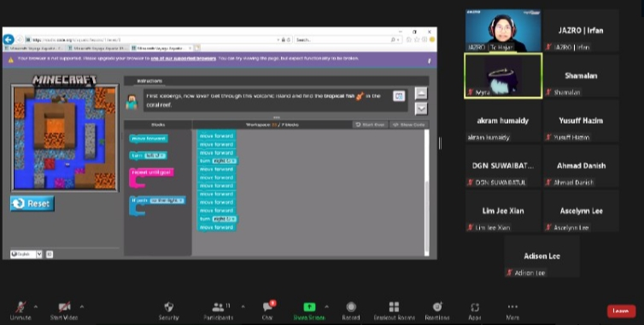This screenshot has width=644, height=325.
Task: Click browser back arrow
Action: (x=9, y=40)
